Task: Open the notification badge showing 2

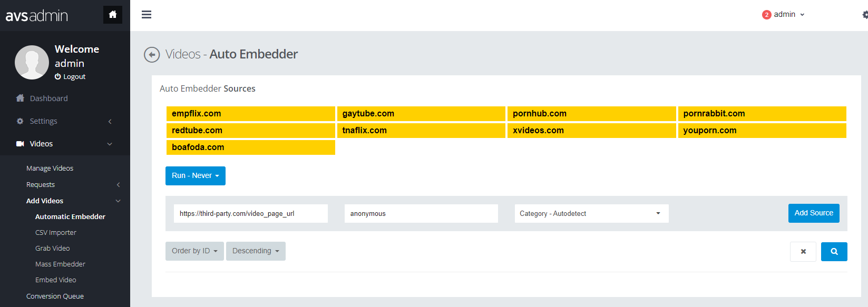Action: 766,15
